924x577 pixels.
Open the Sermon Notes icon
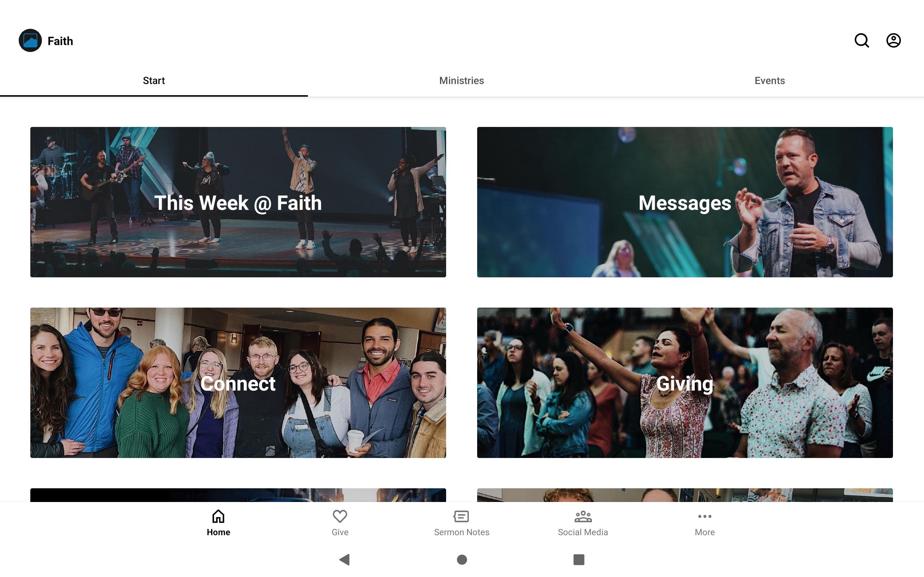(x=461, y=516)
